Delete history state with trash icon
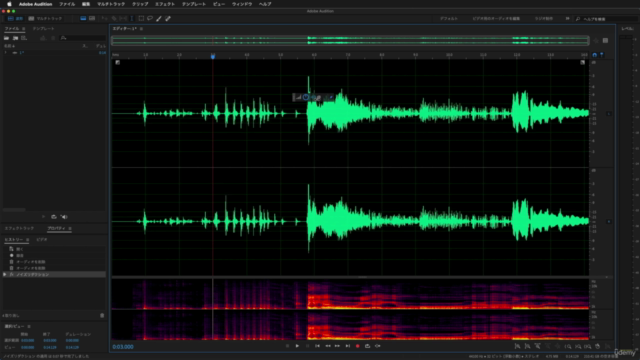 point(102,316)
